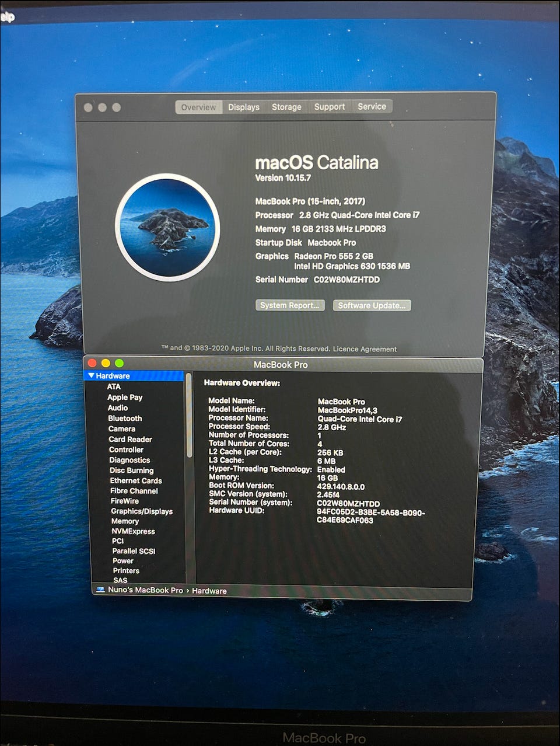Select Ethernet Cards in the sidebar

pos(136,480)
